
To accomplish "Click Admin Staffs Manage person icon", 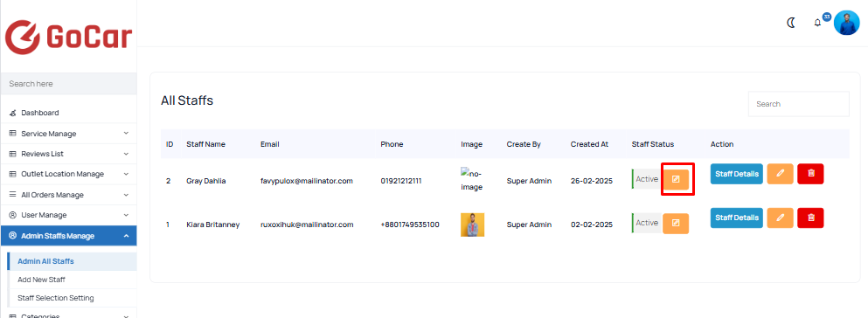I will click(x=13, y=236).
